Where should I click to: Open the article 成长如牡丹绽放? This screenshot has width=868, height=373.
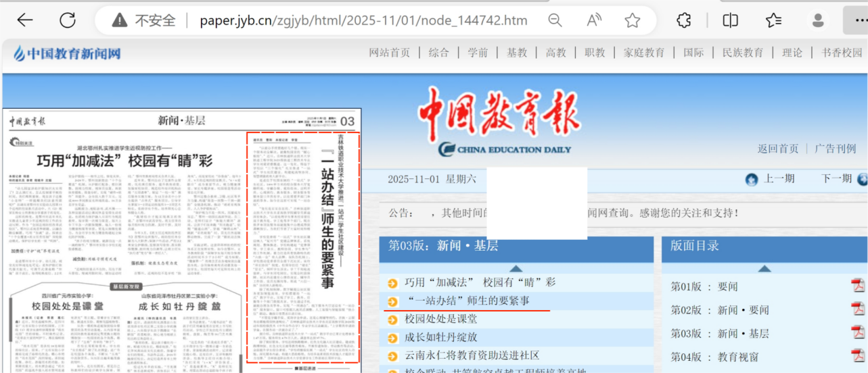click(441, 337)
